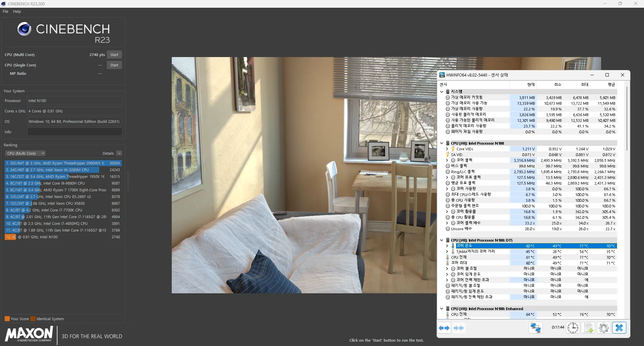This screenshot has width=644, height=346.
Task: Select the 총 CPU 사용량 sensor row
Action: [x=531, y=200]
